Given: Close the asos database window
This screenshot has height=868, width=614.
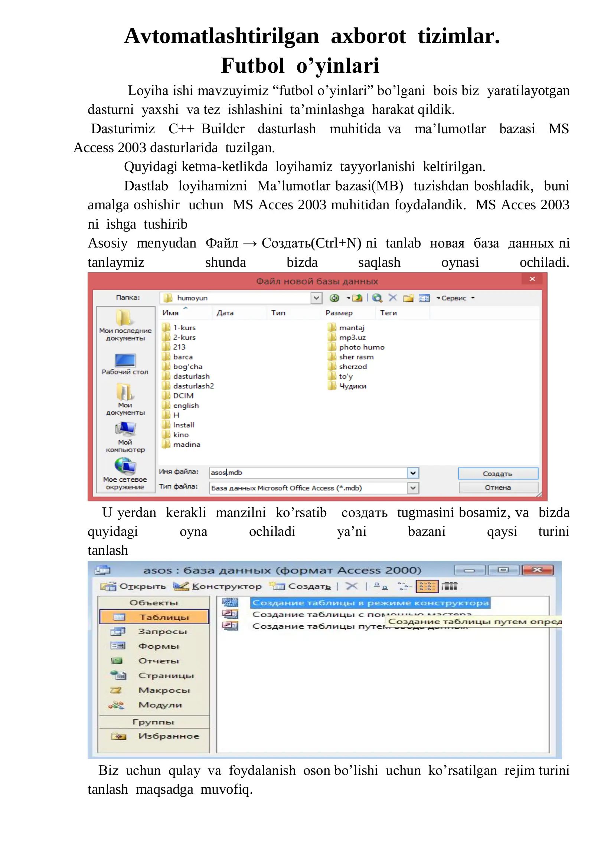Looking at the screenshot, I should tap(537, 570).
